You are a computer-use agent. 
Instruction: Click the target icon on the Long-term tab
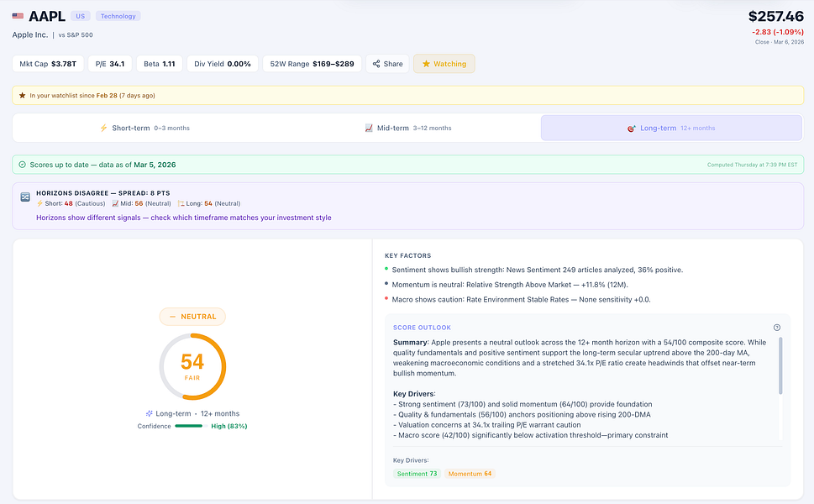tap(631, 129)
